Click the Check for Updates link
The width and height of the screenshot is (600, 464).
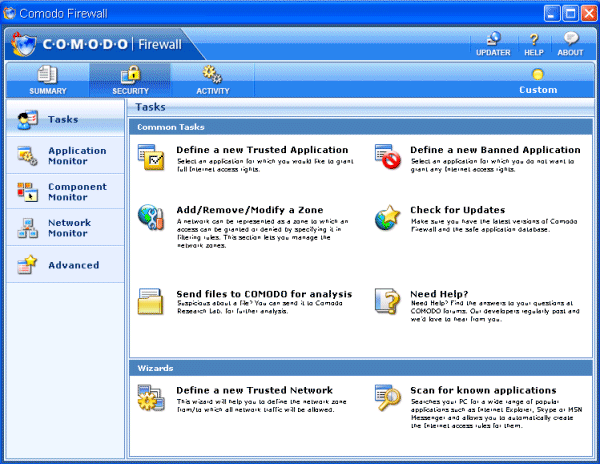coord(458,210)
